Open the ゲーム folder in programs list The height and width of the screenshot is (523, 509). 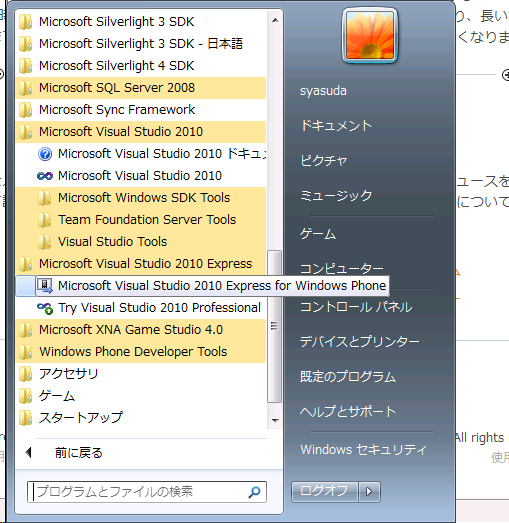click(x=140, y=396)
